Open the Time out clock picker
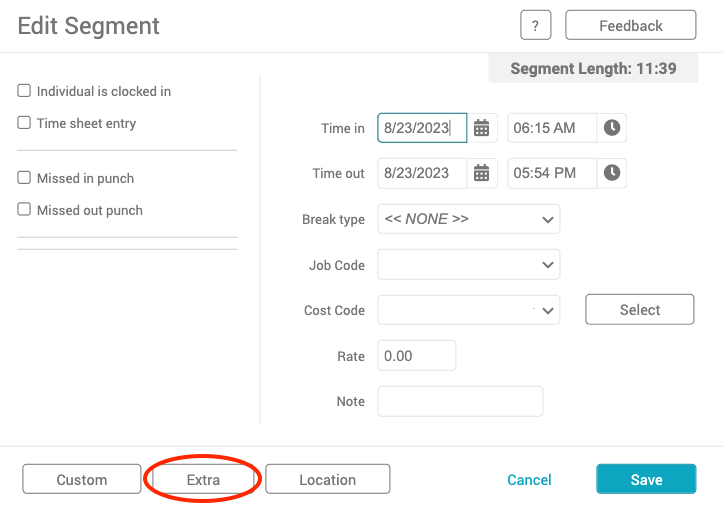The height and width of the screenshot is (514, 723). [x=612, y=173]
